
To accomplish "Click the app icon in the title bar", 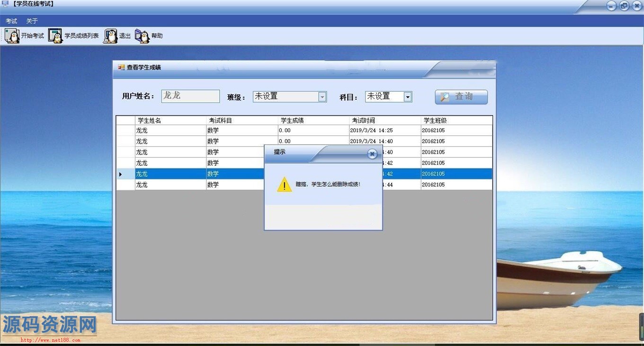I will [x=6, y=4].
